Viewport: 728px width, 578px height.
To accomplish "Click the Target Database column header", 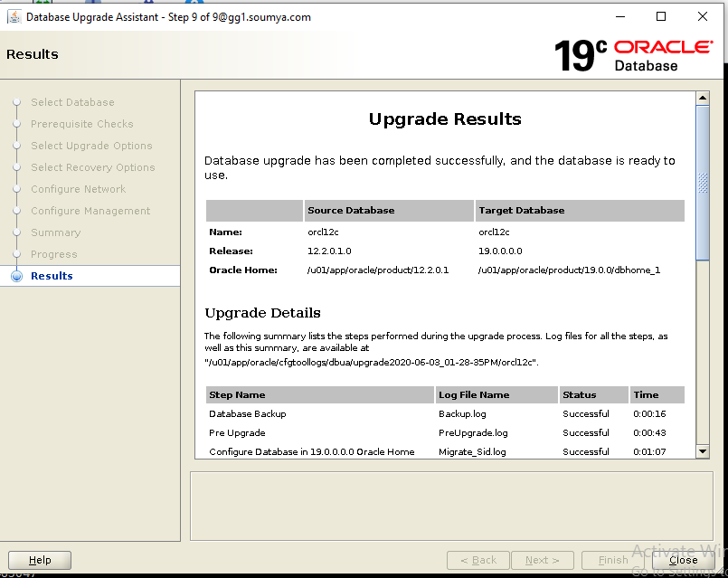I will pos(580,211).
